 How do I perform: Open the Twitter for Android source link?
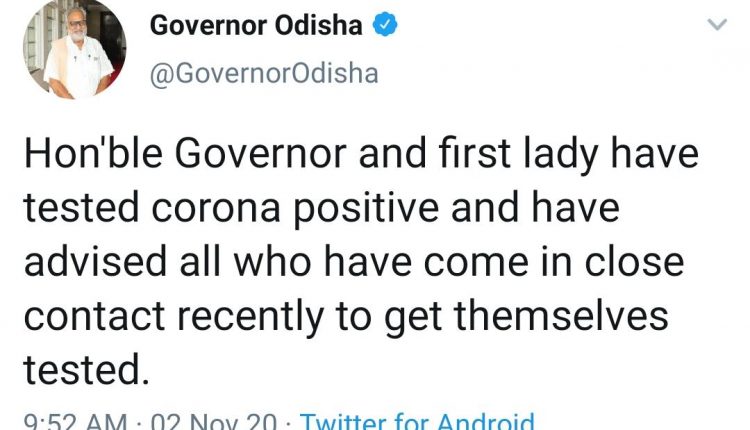(418, 422)
